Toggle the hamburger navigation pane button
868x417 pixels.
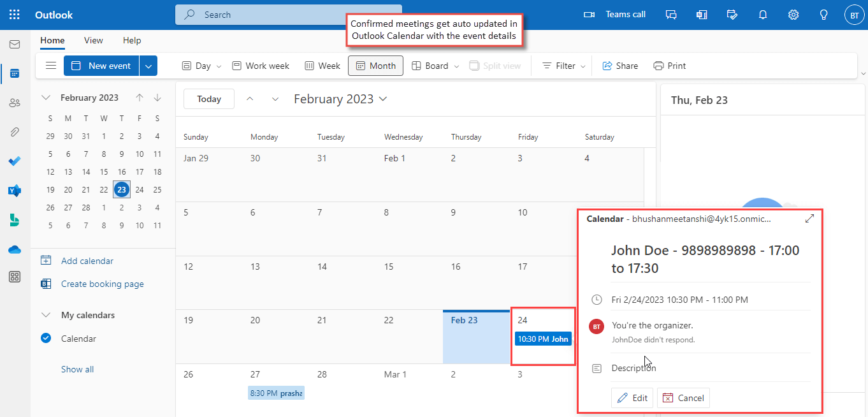tap(51, 66)
